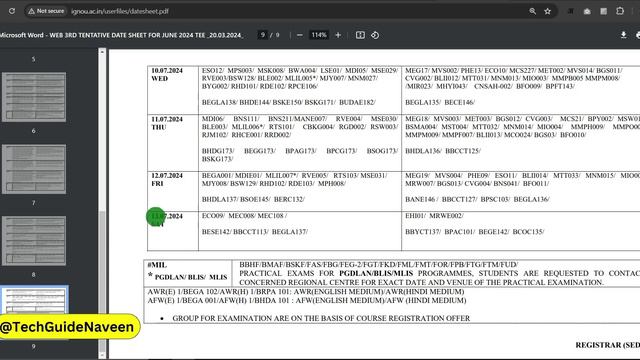The width and height of the screenshot is (640, 360).
Task: Click the thumbnail sidebar scrollbar thumb
Action: [102, 282]
